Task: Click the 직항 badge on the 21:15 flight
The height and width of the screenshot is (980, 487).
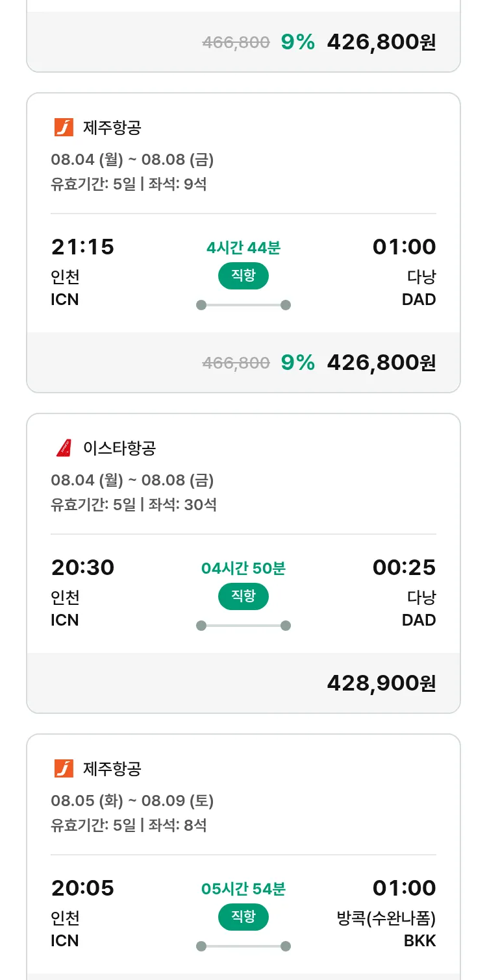Action: point(243,276)
